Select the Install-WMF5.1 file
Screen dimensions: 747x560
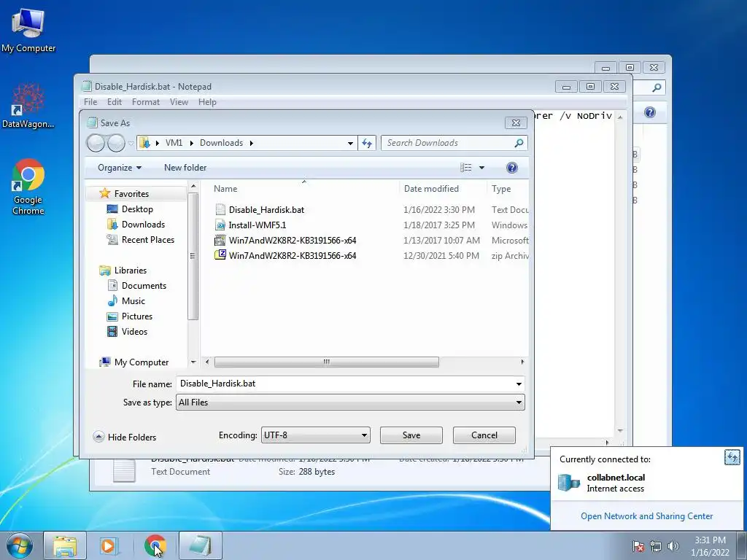(258, 225)
